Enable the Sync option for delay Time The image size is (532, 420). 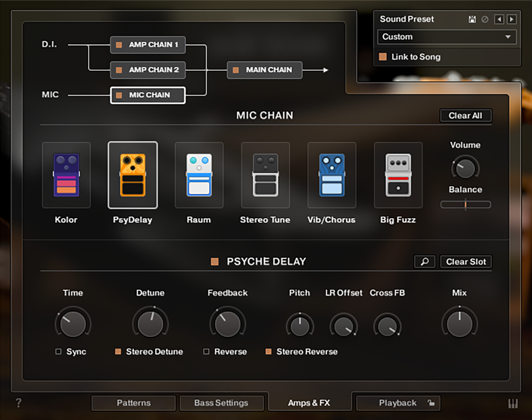58,352
